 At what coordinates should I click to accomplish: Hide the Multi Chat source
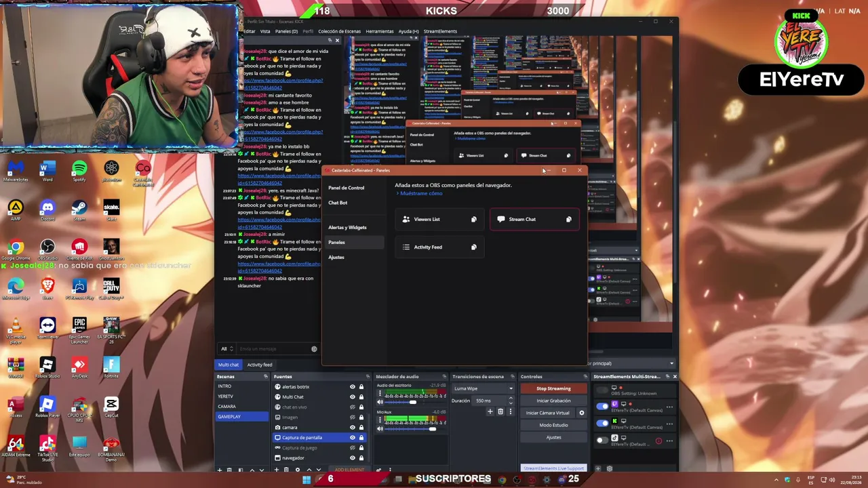pos(352,397)
